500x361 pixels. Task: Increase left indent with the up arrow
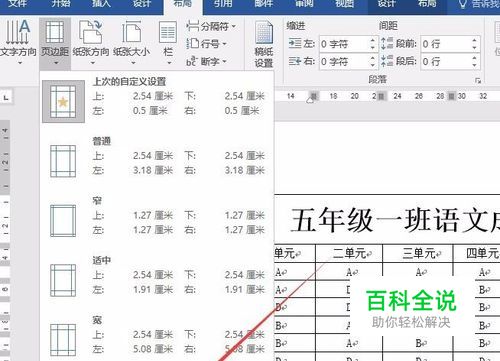coord(373,40)
